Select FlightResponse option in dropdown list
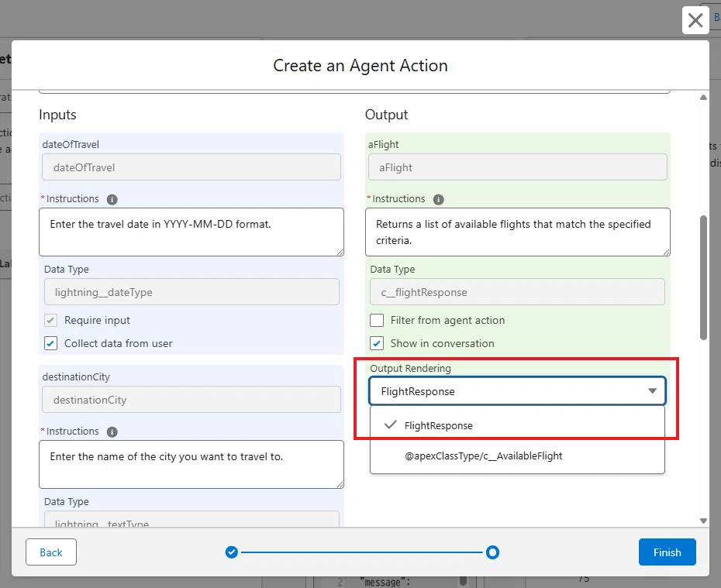721x588 pixels. [517, 425]
